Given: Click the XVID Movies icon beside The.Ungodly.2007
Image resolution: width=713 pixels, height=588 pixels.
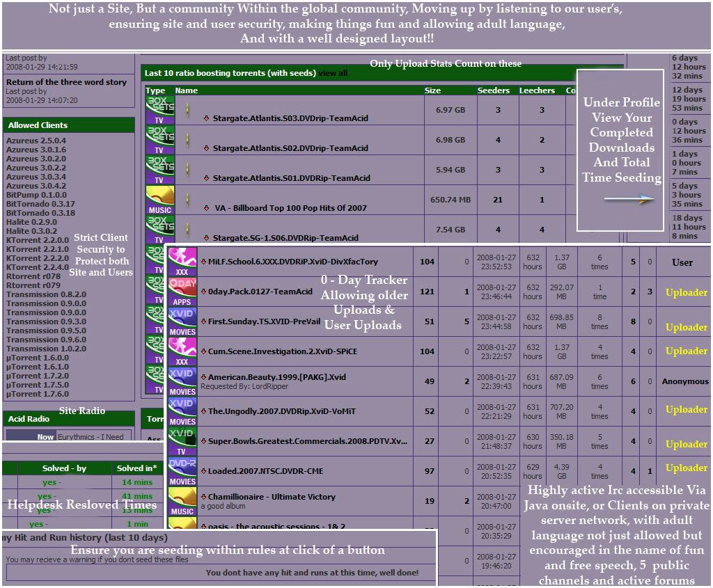Looking at the screenshot, I should coord(182,412).
